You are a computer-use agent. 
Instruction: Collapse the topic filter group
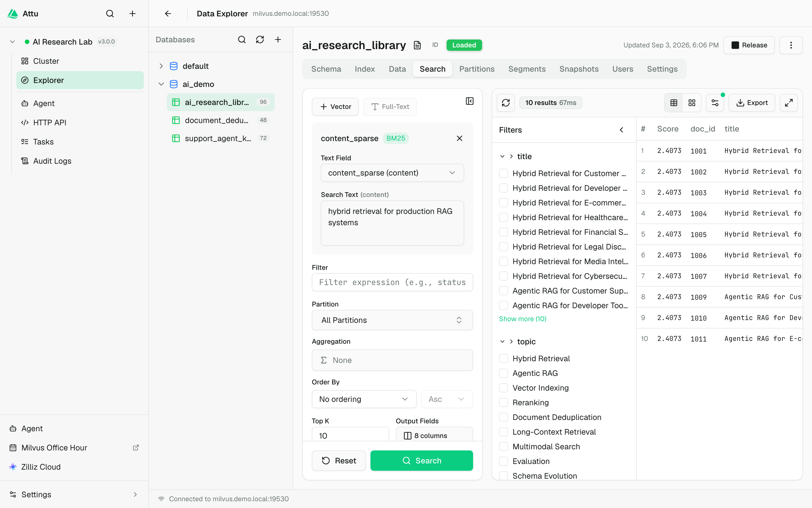(x=502, y=342)
